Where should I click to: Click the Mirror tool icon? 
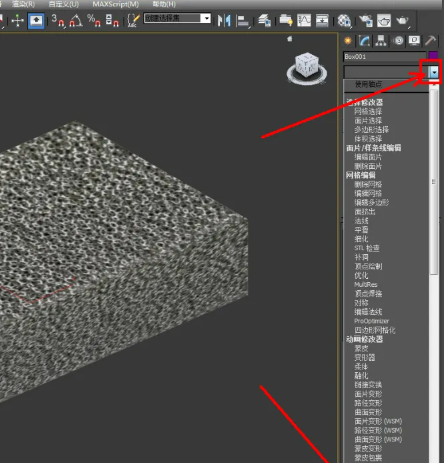click(224, 21)
